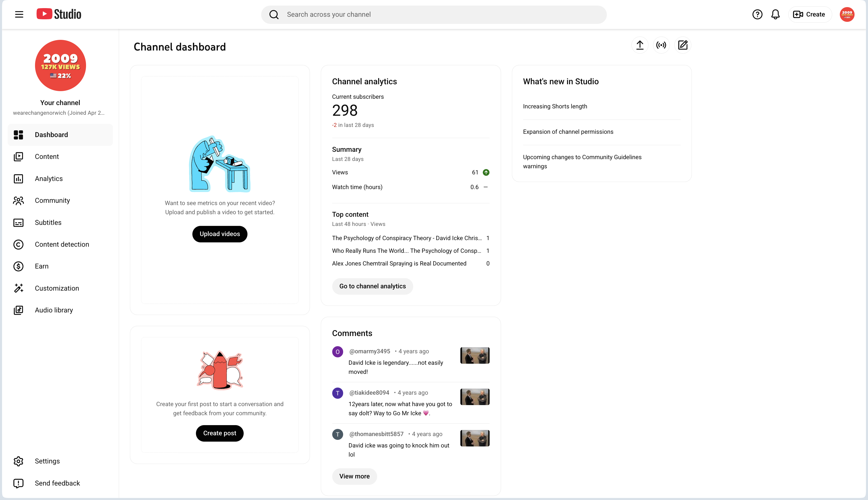The height and width of the screenshot is (500, 868).
Task: Click the Create post button
Action: tap(220, 434)
